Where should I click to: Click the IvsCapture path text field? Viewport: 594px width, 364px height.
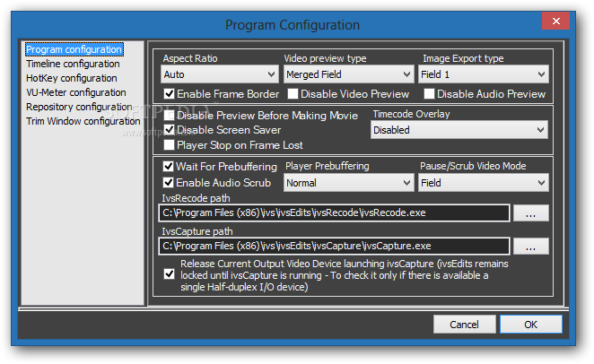[x=334, y=246]
